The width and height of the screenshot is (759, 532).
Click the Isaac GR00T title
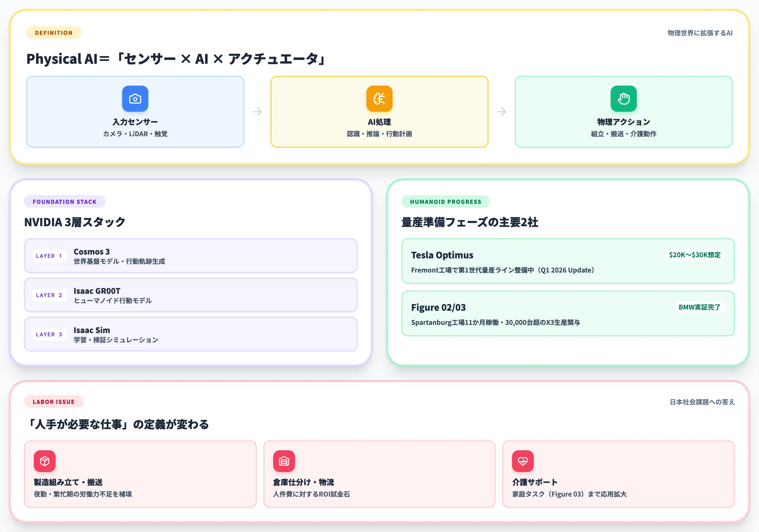(97, 291)
